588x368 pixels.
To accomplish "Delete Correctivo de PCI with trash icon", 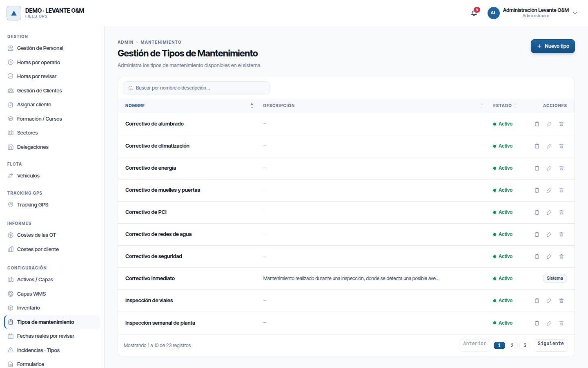I will (x=561, y=212).
